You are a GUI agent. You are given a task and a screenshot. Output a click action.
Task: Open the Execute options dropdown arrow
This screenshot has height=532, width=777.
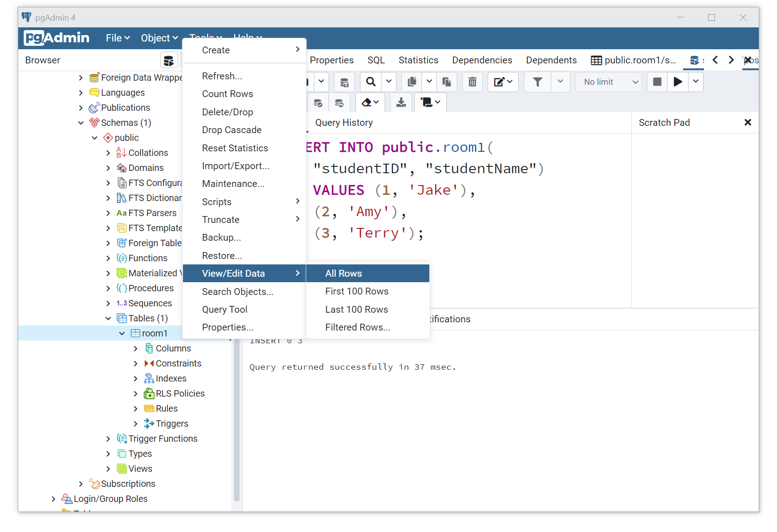pyautogui.click(x=695, y=82)
